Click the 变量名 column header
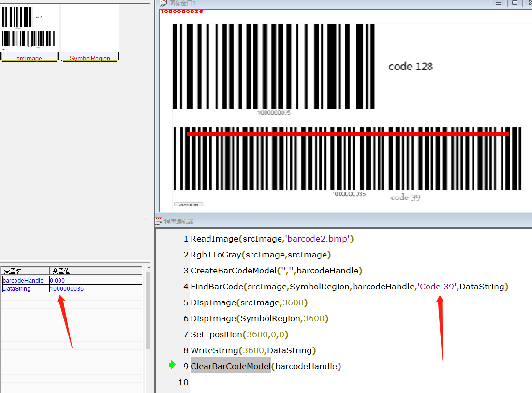532x393 pixels. 26,271
